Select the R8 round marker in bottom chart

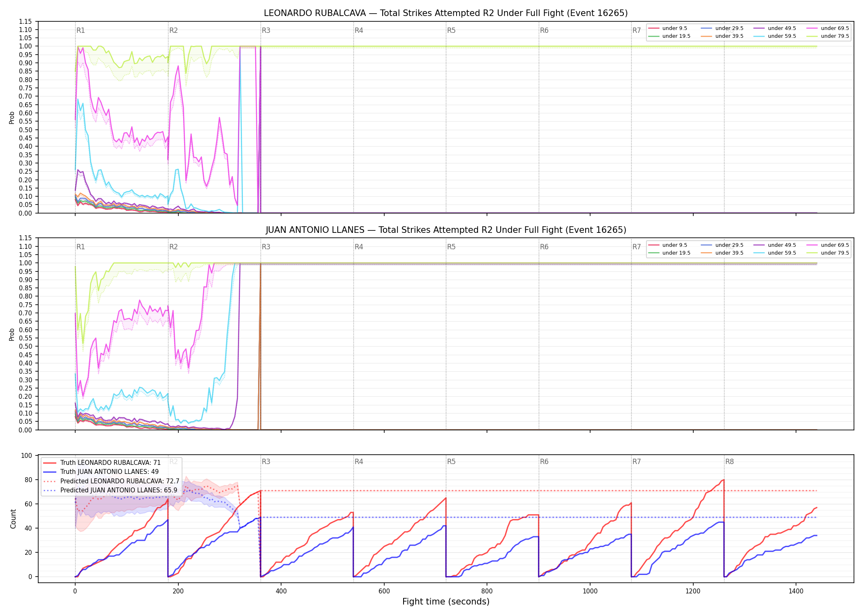click(729, 462)
